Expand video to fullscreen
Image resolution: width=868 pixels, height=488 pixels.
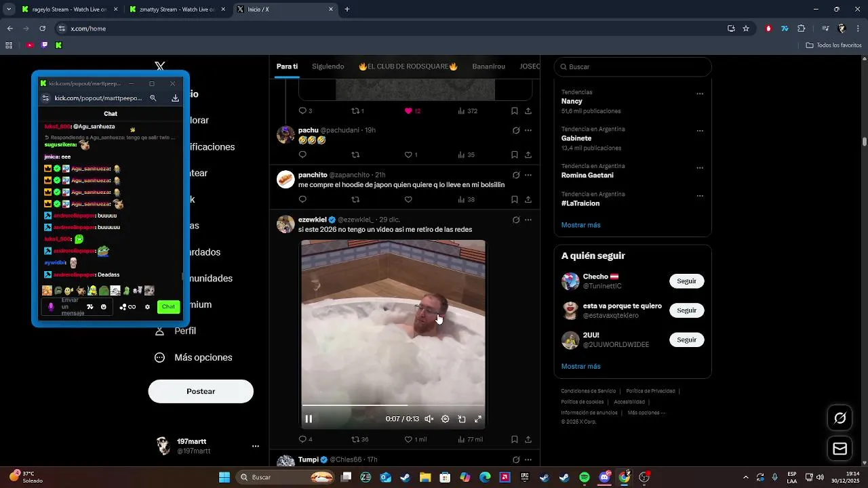478,419
